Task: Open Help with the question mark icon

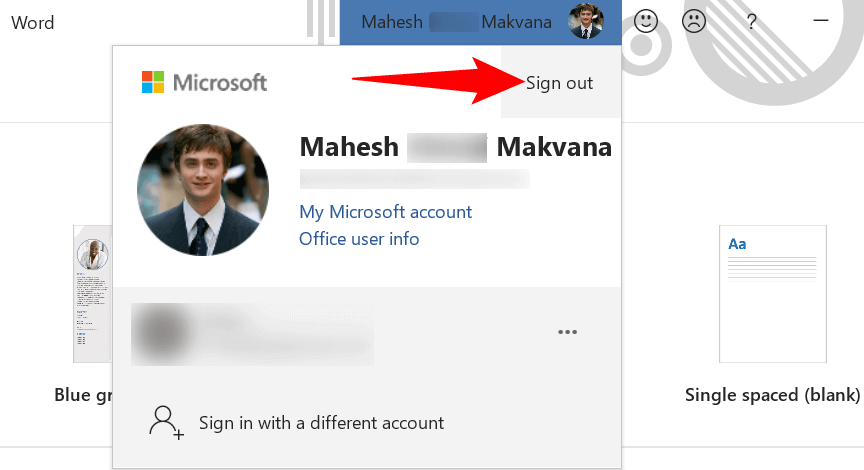Action: (x=752, y=21)
